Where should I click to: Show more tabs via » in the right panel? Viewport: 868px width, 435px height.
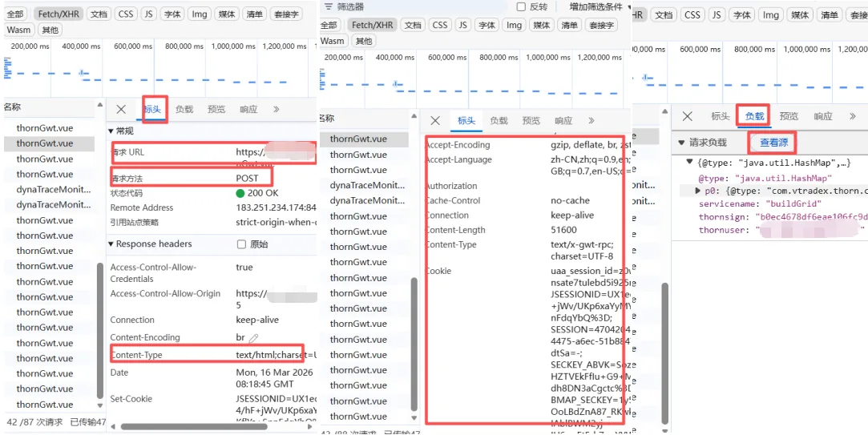[x=853, y=116]
